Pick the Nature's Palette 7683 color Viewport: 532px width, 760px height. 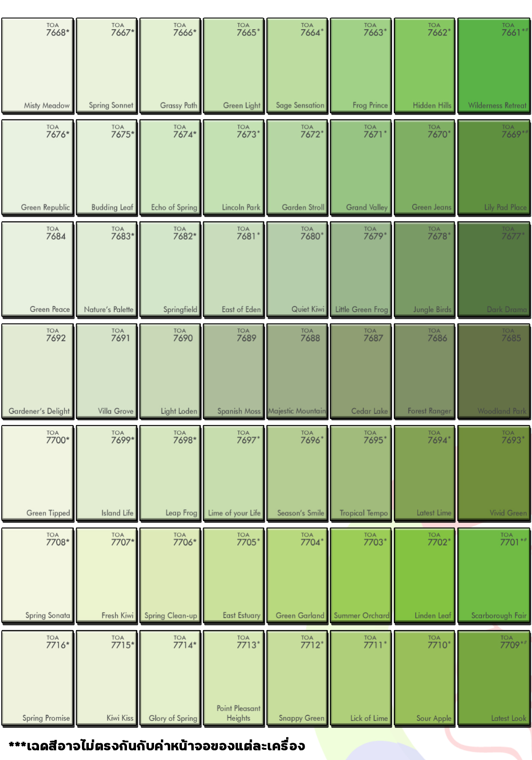(x=106, y=270)
